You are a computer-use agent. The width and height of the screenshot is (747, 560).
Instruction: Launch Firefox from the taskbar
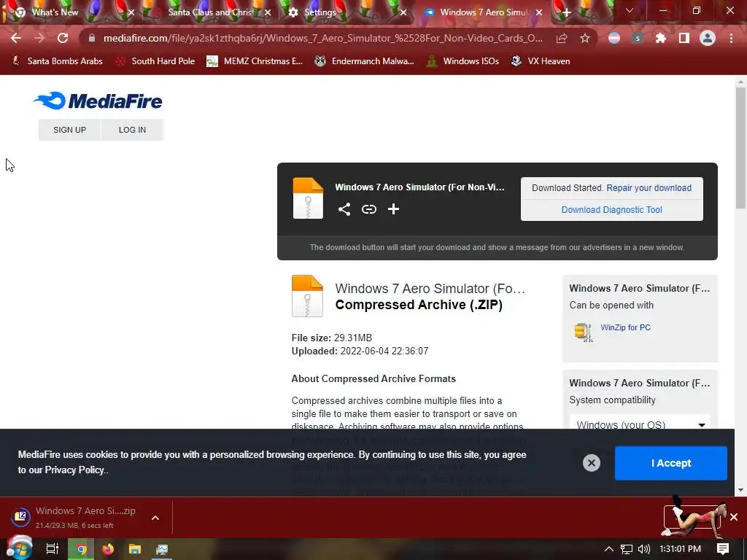click(108, 549)
